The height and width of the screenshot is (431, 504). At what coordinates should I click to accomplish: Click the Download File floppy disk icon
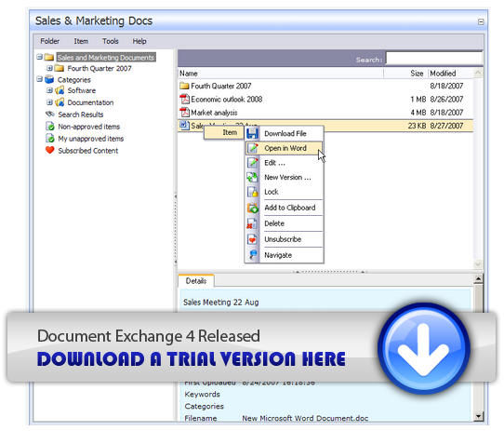click(252, 133)
